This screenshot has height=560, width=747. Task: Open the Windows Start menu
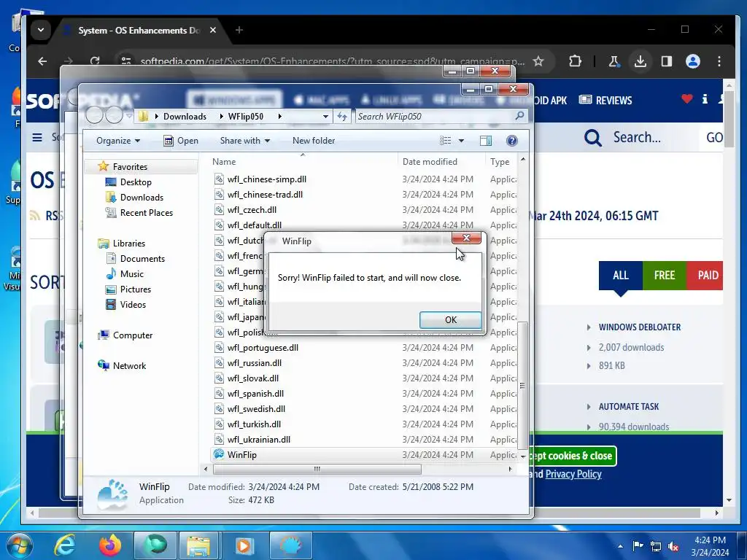click(19, 545)
